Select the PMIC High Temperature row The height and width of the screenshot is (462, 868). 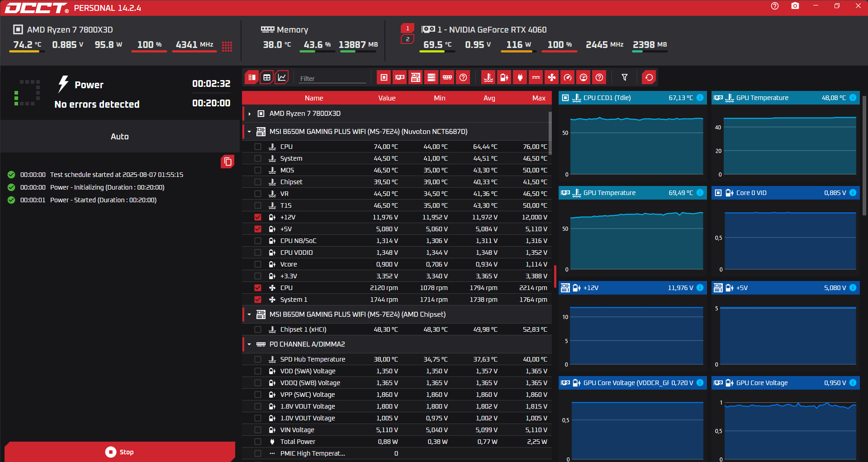[397, 453]
